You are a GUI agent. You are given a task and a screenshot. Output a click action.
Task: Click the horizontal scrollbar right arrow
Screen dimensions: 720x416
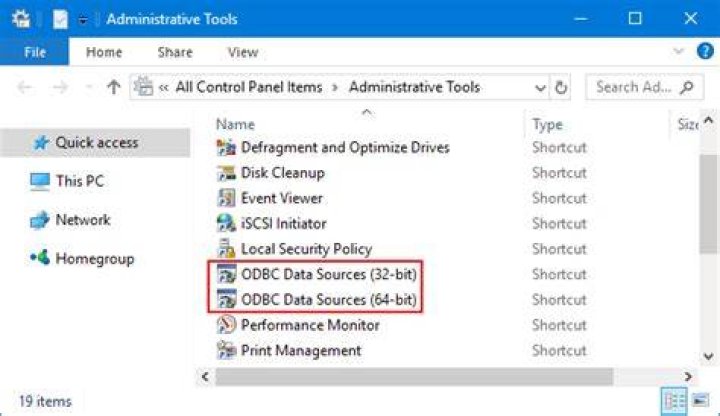tap(688, 377)
